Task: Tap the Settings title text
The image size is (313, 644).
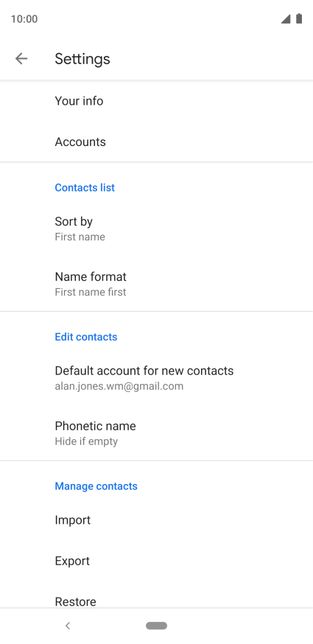Action: tap(82, 59)
